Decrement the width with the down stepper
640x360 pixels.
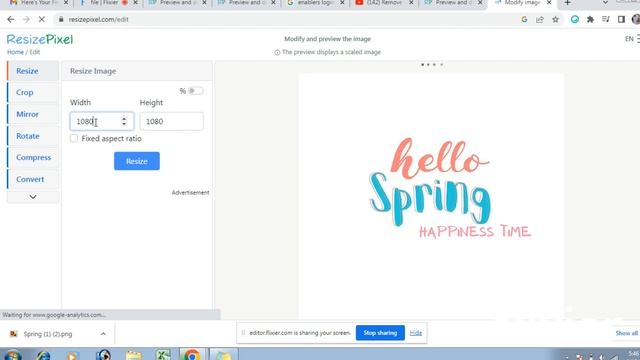tap(124, 124)
